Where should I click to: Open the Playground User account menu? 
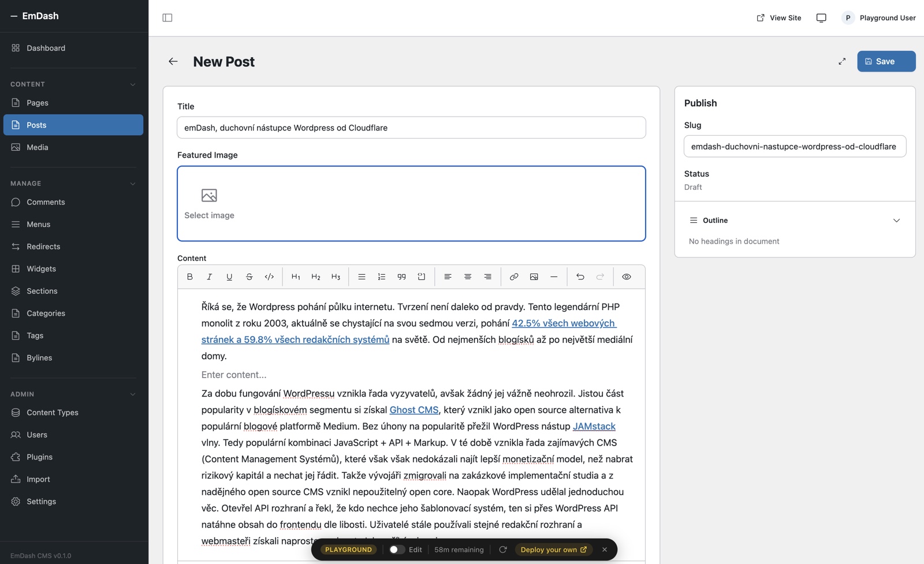[879, 18]
